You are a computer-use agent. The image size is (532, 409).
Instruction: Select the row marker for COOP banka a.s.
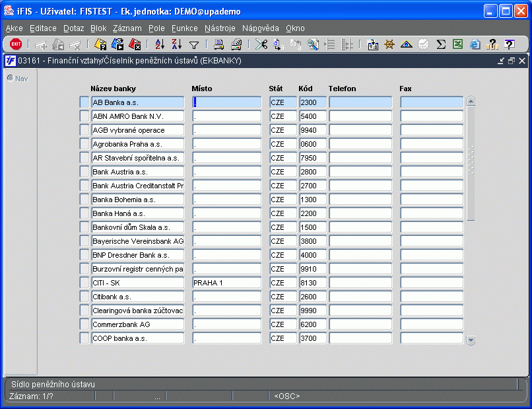(x=84, y=338)
